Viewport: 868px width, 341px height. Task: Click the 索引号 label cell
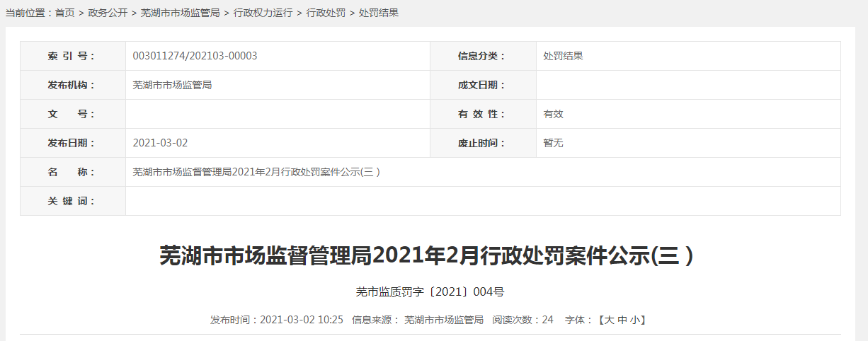[73, 56]
